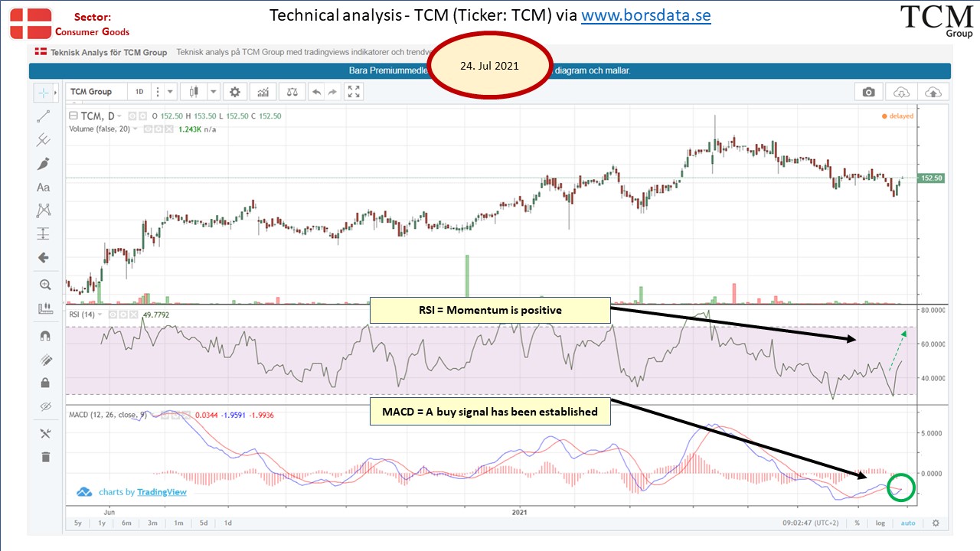Screen dimensions: 980x551
Task: Undo the last chart action
Action: tap(316, 92)
